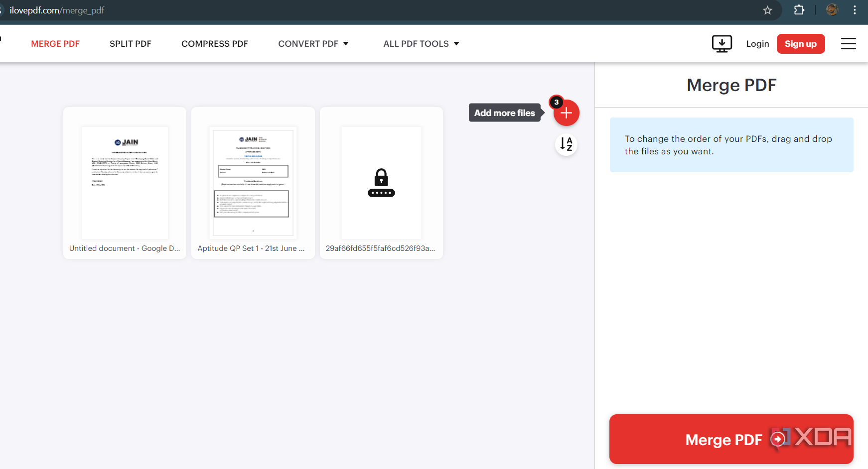The image size is (868, 469).
Task: Open the desktop app download icon
Action: pyautogui.click(x=722, y=44)
